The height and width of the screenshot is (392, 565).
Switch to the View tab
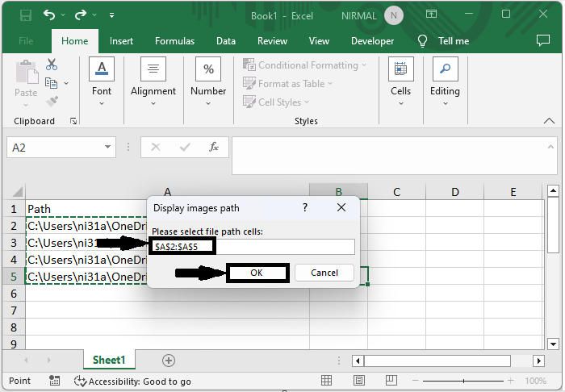319,41
